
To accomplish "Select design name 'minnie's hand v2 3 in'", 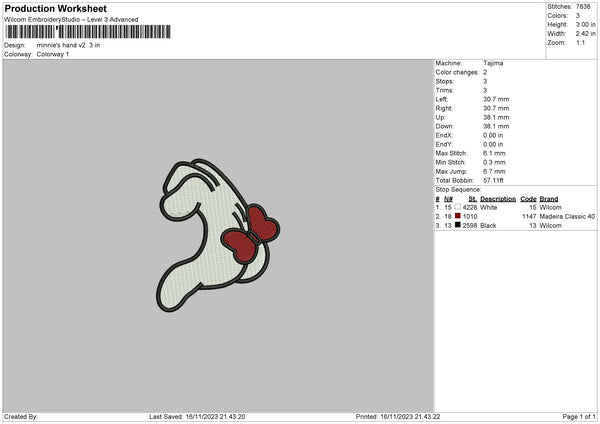I will [x=68, y=45].
